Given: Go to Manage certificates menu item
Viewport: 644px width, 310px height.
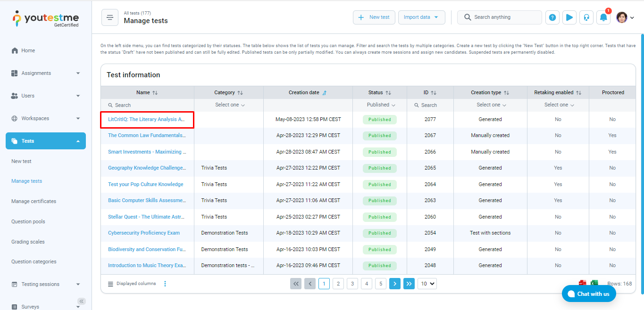Looking at the screenshot, I should (x=33, y=201).
